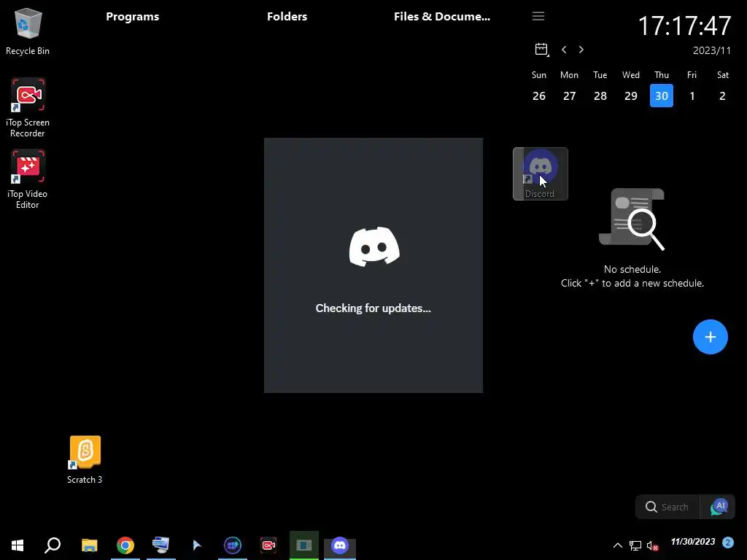This screenshot has height=560, width=747.
Task: Show hidden system tray icons
Action: (617, 545)
